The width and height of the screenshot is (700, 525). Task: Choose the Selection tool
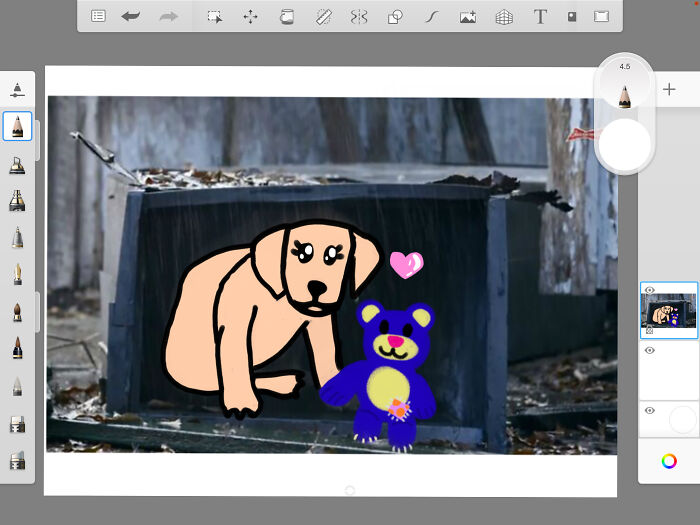[214, 16]
